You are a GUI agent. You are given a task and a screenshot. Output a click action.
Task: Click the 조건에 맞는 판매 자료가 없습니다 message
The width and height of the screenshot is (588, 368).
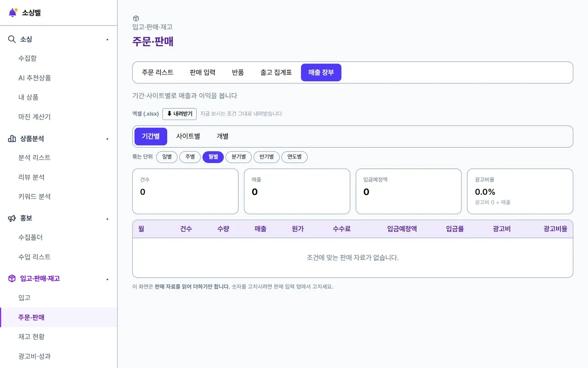tap(353, 258)
